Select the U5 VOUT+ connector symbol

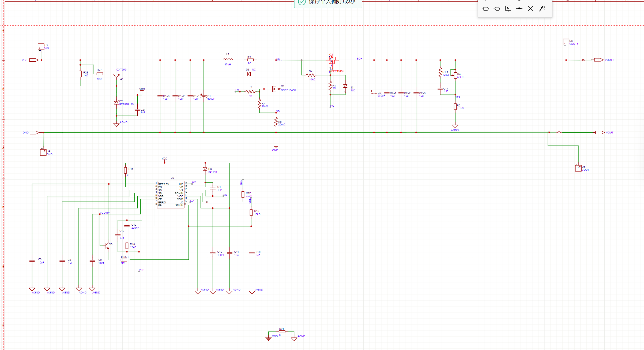point(566,42)
